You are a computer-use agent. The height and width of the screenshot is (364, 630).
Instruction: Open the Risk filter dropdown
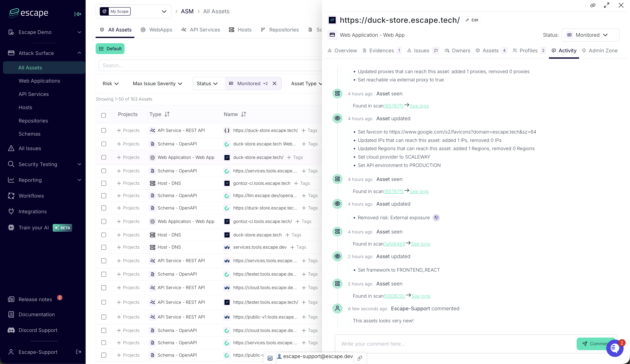110,83
